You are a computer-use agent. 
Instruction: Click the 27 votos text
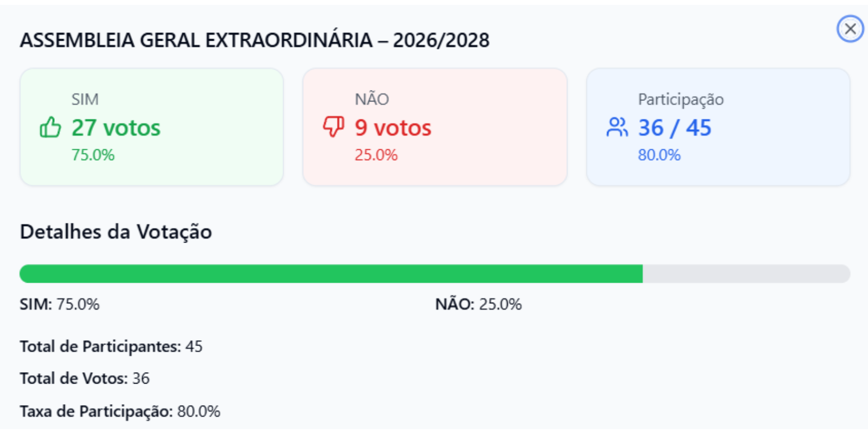(x=116, y=128)
